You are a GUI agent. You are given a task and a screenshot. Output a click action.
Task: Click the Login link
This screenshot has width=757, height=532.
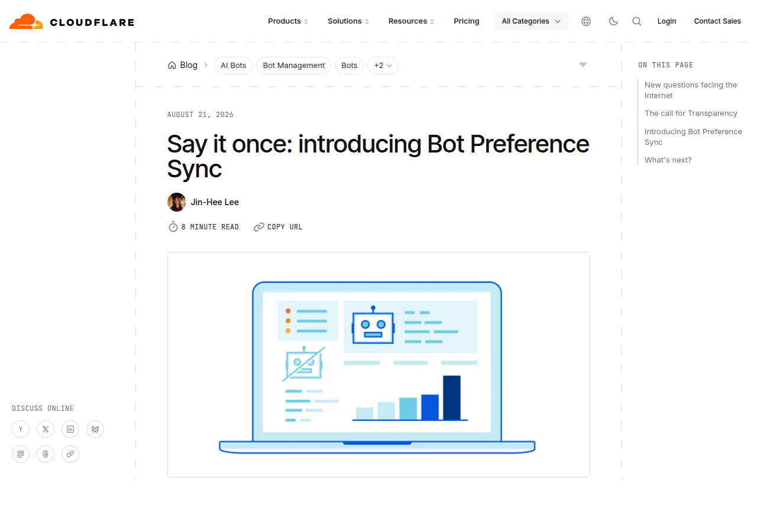tap(667, 21)
